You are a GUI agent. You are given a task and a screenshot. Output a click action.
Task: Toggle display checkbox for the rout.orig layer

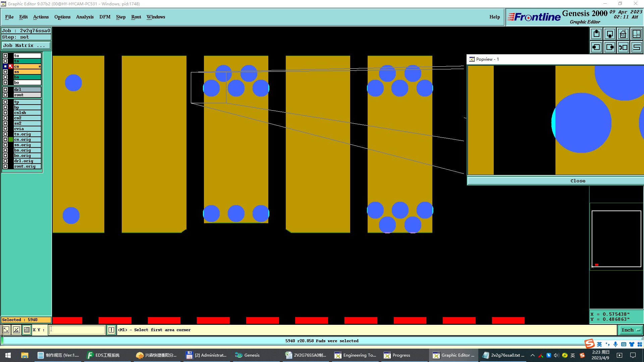coord(5,166)
